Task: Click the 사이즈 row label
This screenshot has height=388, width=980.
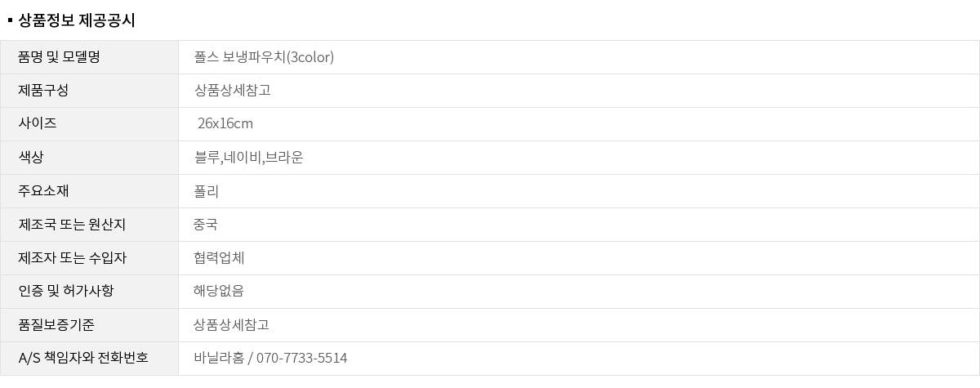Action: click(x=38, y=124)
